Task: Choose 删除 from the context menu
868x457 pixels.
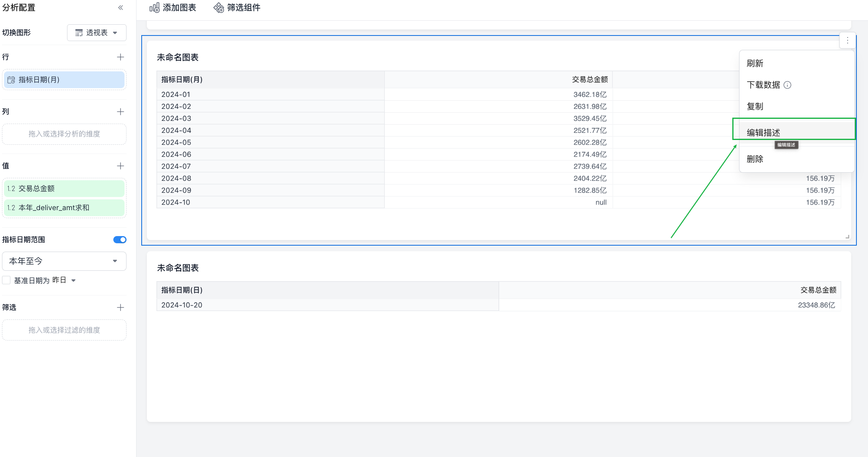Action: click(755, 159)
